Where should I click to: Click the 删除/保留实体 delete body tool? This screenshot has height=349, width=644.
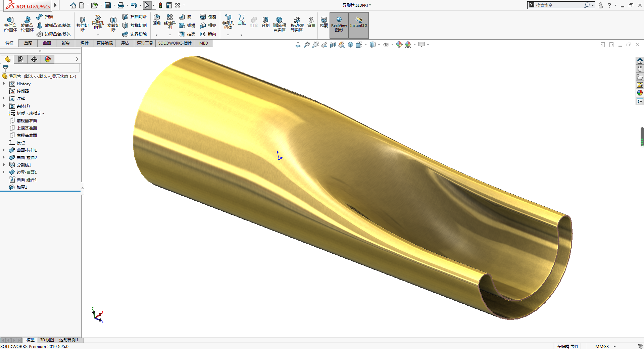[x=280, y=24]
